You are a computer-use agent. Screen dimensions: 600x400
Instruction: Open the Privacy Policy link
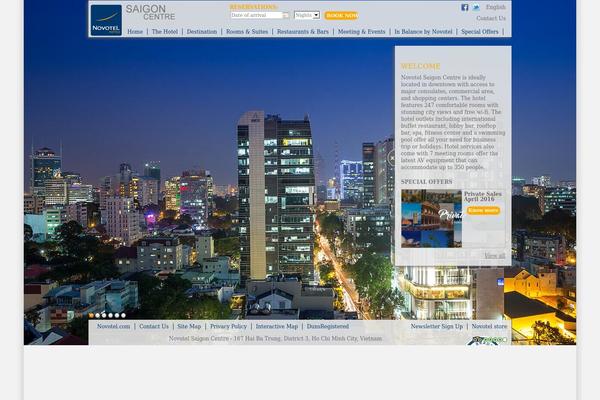click(x=228, y=327)
